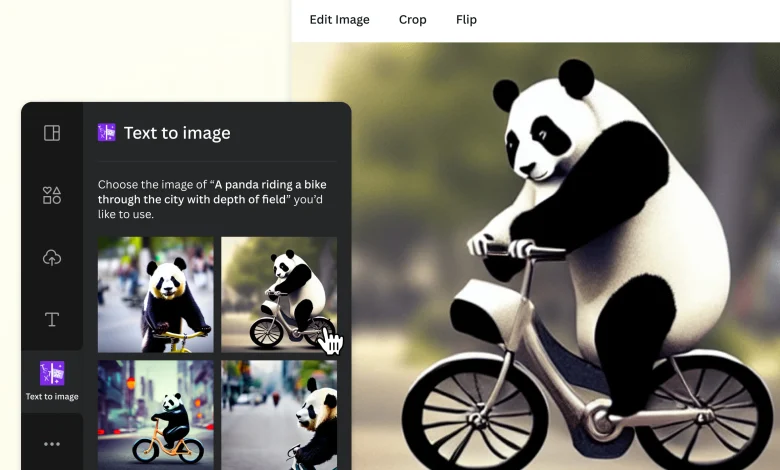The height and width of the screenshot is (470, 780).
Task: Click Crop in the toolbar
Action: [x=412, y=19]
